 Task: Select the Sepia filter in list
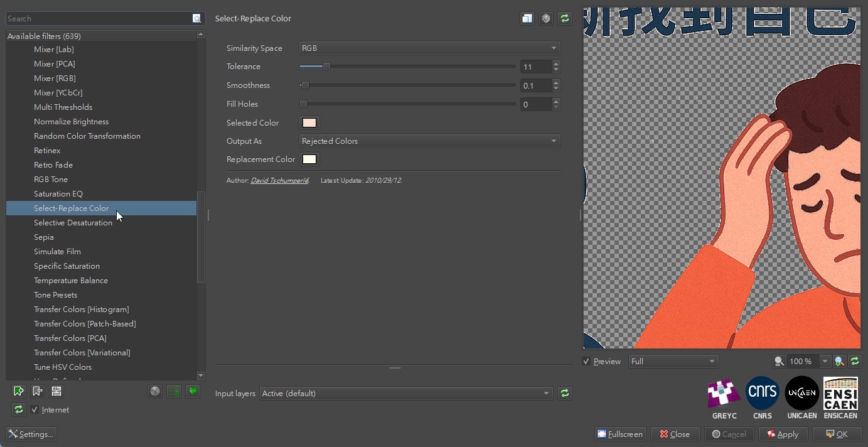pyautogui.click(x=44, y=237)
